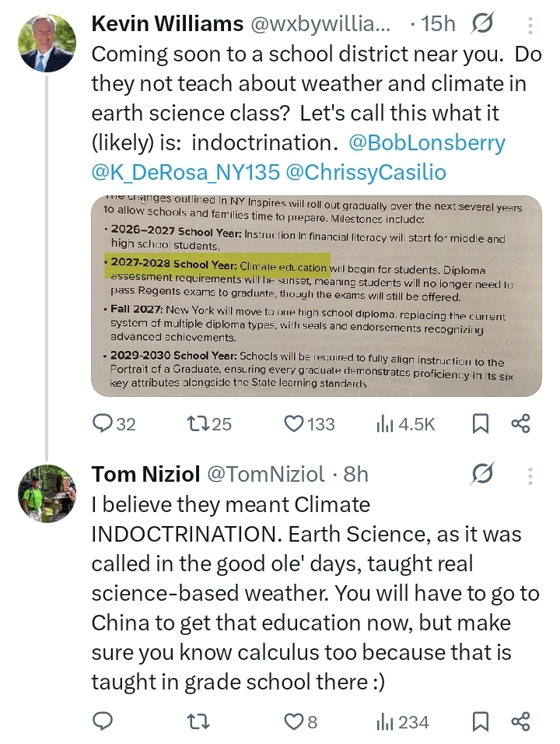Screen dimensions: 560x744
Task: Open the @K_DeRosa_NY135 mention link
Action: 184,173
